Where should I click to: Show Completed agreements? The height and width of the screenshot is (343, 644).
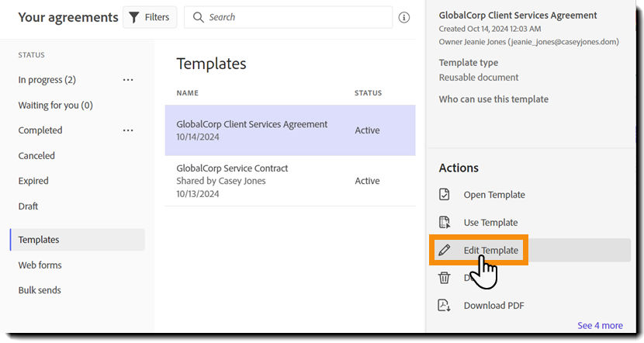[40, 130]
